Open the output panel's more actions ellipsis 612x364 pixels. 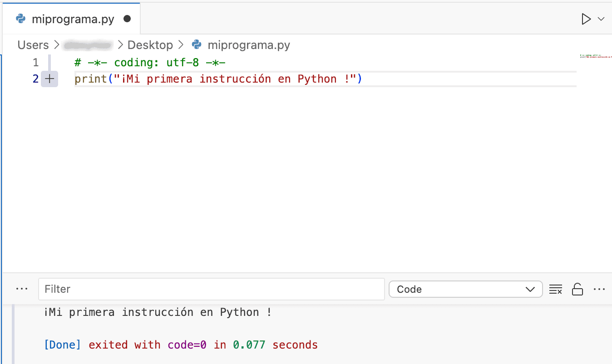pyautogui.click(x=599, y=289)
